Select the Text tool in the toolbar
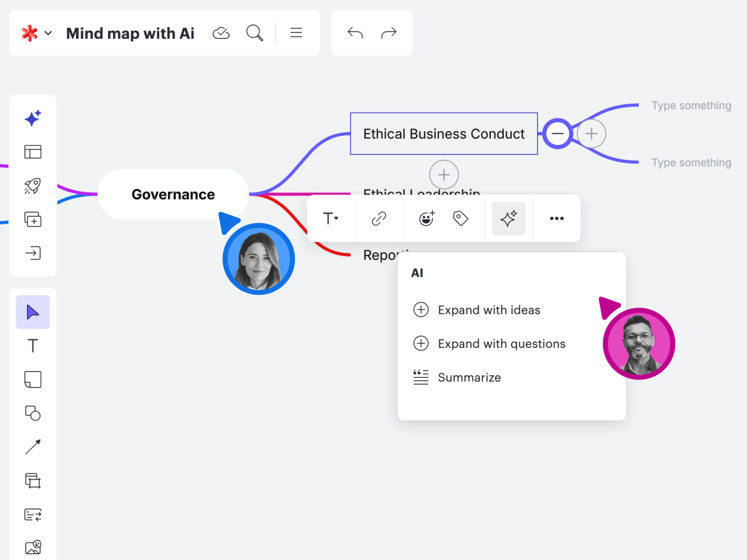Viewport: 747px width, 560px height. (x=33, y=346)
